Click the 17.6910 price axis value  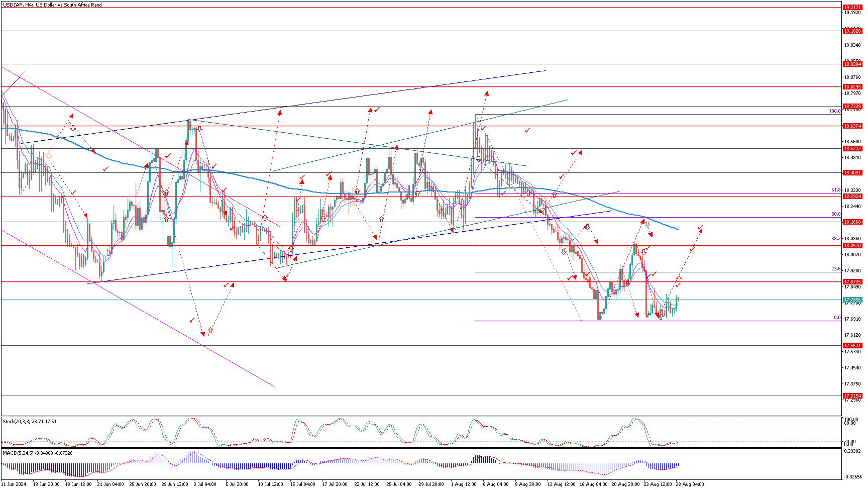click(x=852, y=319)
